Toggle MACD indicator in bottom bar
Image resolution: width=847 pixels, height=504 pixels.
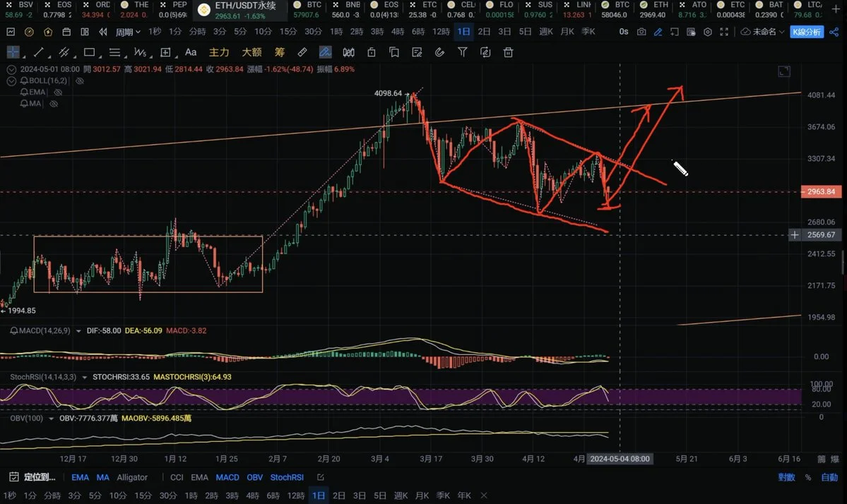[x=227, y=478]
